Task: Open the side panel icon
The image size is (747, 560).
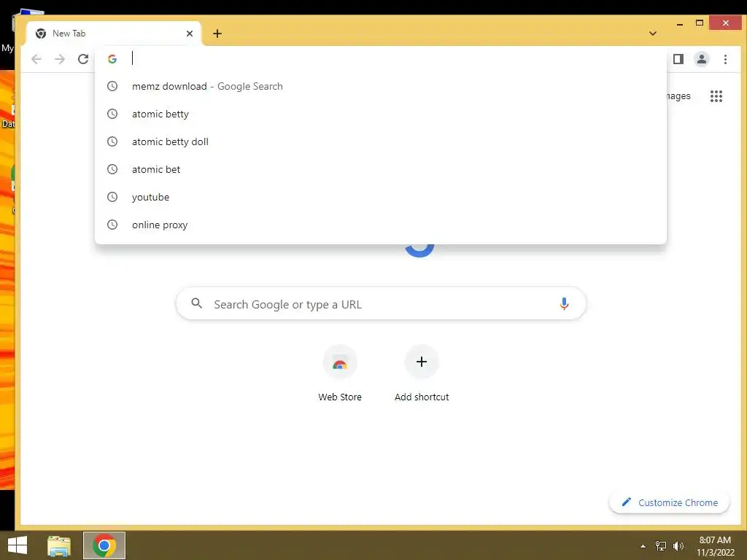Action: [678, 59]
